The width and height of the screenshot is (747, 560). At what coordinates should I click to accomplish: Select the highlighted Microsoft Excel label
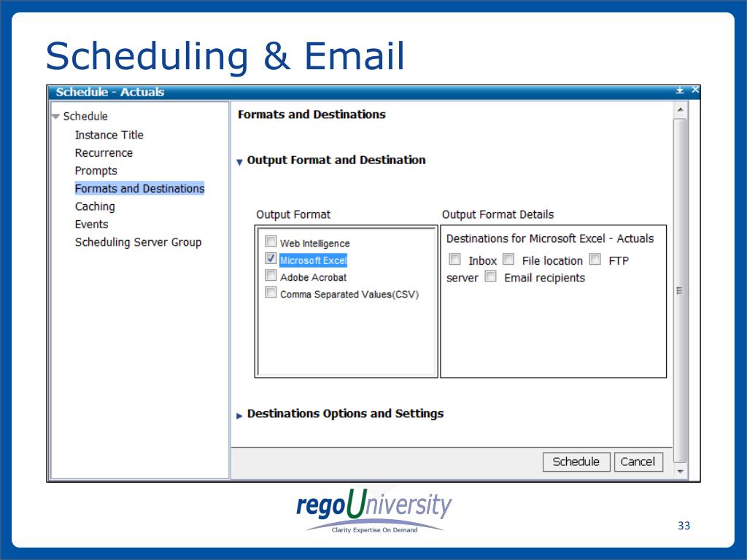[314, 260]
